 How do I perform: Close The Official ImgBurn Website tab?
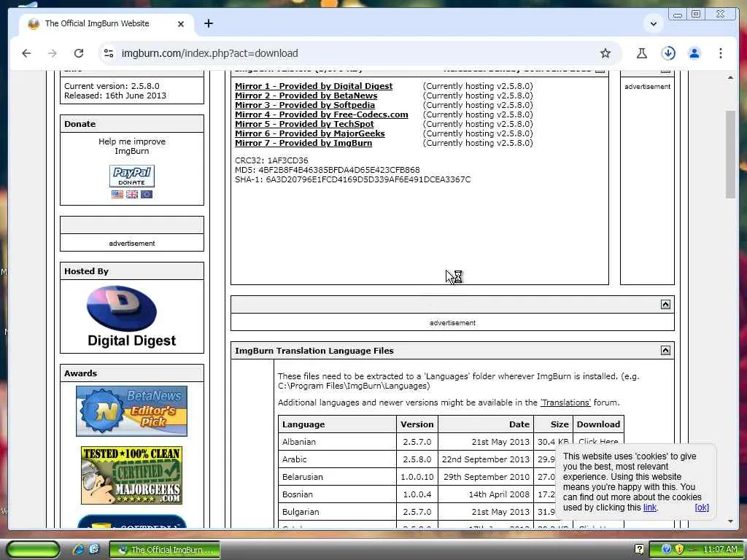181,24
